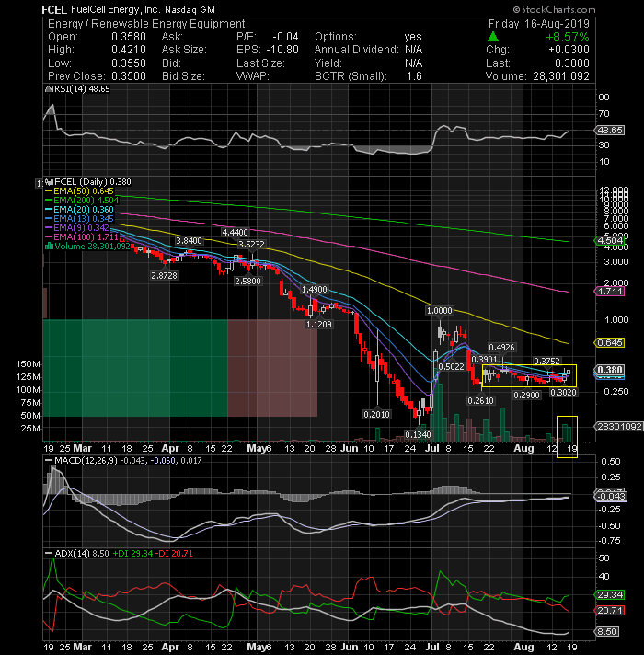
Task: Click the 0.3901 price label
Action: click(485, 360)
